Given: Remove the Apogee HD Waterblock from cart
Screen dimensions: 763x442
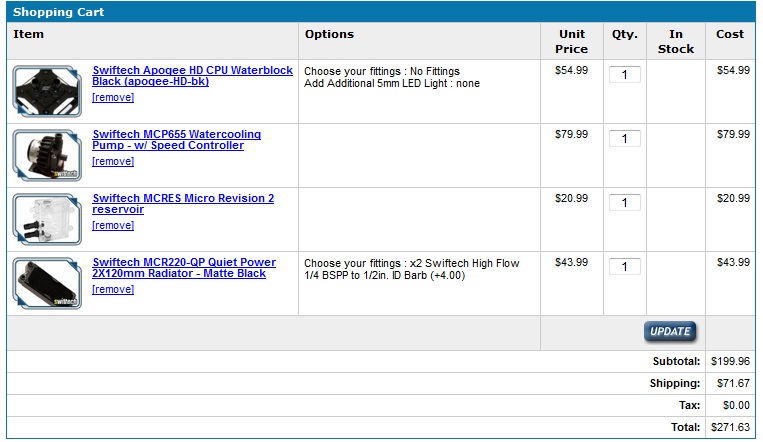Looking at the screenshot, I should tap(113, 97).
